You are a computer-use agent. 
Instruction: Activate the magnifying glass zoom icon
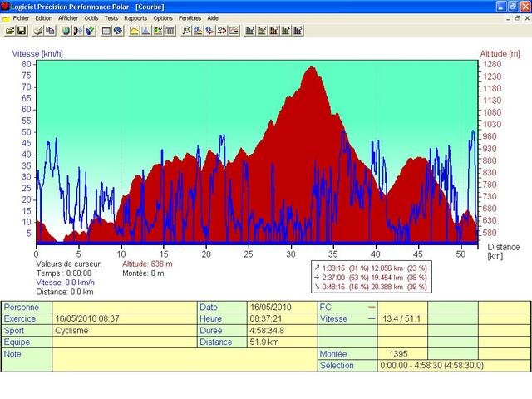pos(186,31)
